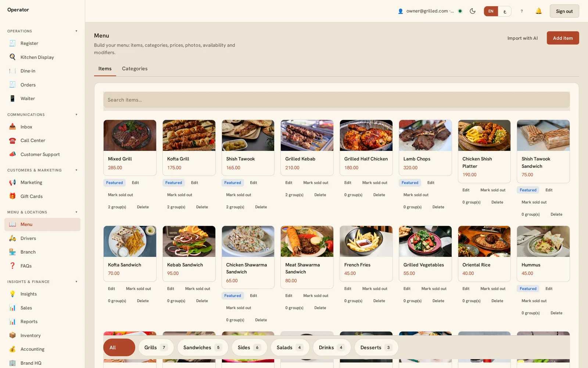Click the Add item button
The width and height of the screenshot is (588, 368).
point(563,38)
